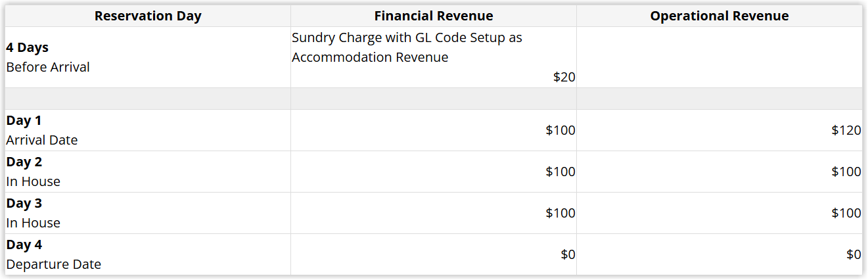This screenshot has height=280, width=868.
Task: Click Day 4 financial revenue $0
Action: [568, 254]
